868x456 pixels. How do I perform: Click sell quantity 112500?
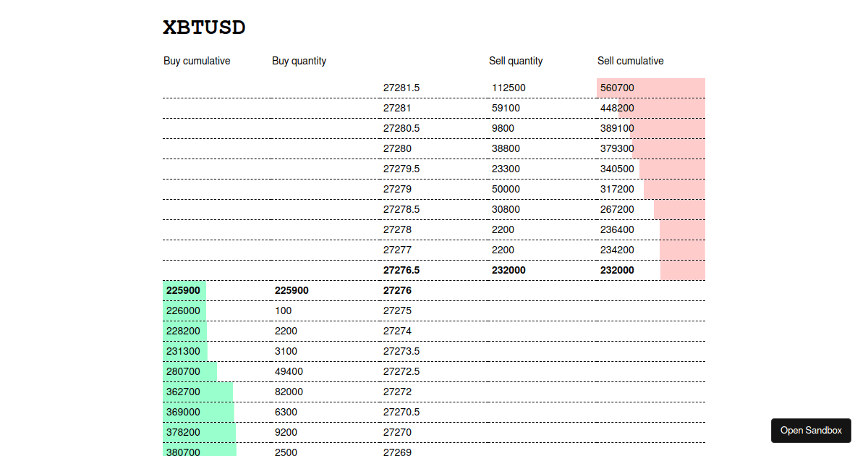509,88
